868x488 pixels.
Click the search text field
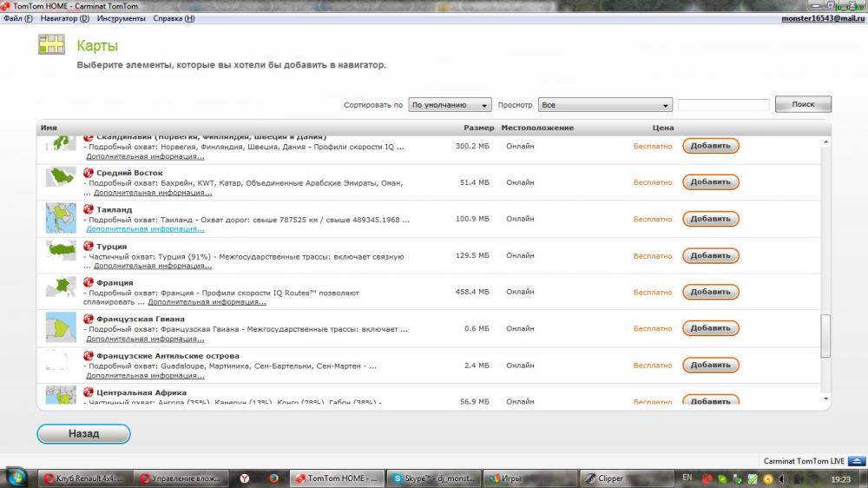point(724,105)
